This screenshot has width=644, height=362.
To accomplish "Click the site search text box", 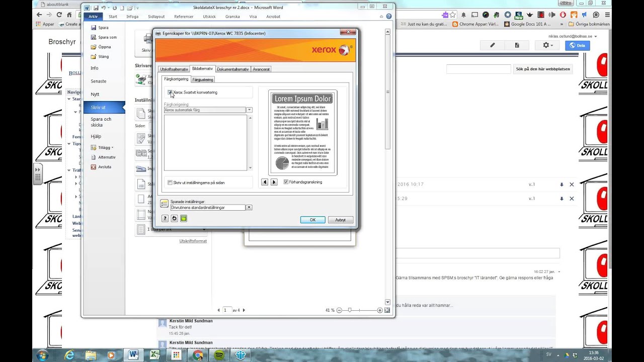I will tap(478, 69).
